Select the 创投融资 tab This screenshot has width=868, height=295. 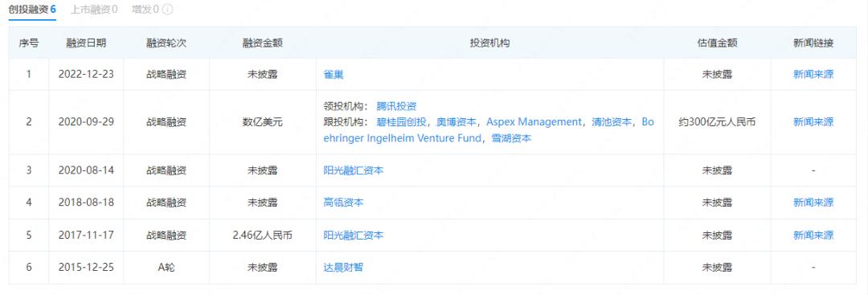[32, 10]
